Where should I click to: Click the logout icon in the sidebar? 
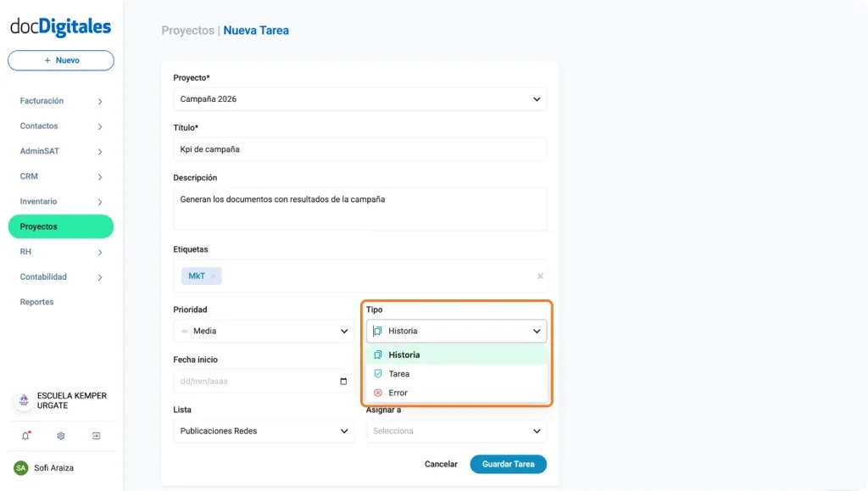coord(96,436)
